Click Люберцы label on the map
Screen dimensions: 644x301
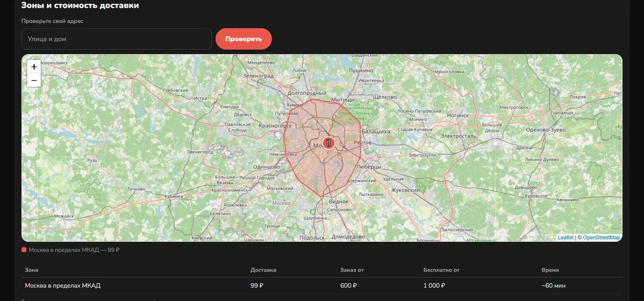pyautogui.click(x=368, y=167)
